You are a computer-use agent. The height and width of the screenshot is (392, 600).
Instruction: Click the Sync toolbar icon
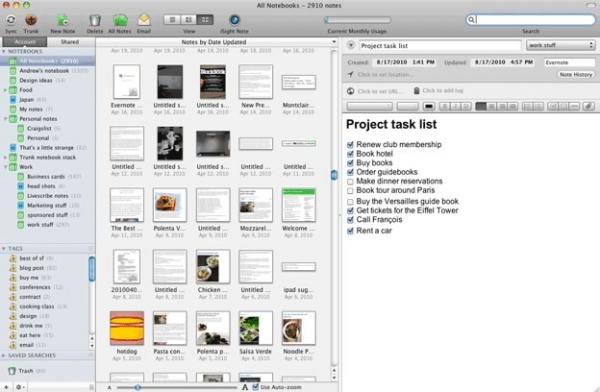point(11,20)
